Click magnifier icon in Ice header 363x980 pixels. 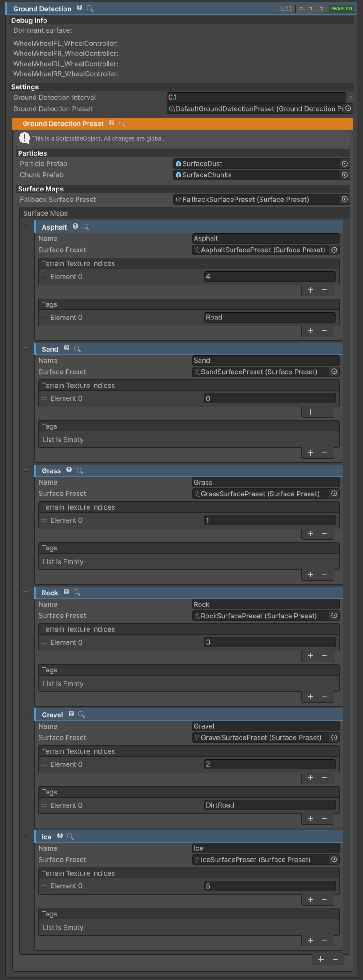70,836
